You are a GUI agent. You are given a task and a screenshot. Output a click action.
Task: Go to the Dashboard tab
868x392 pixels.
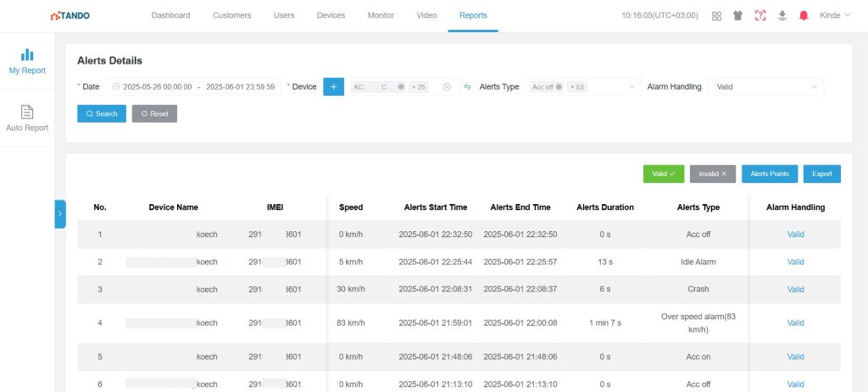(170, 15)
